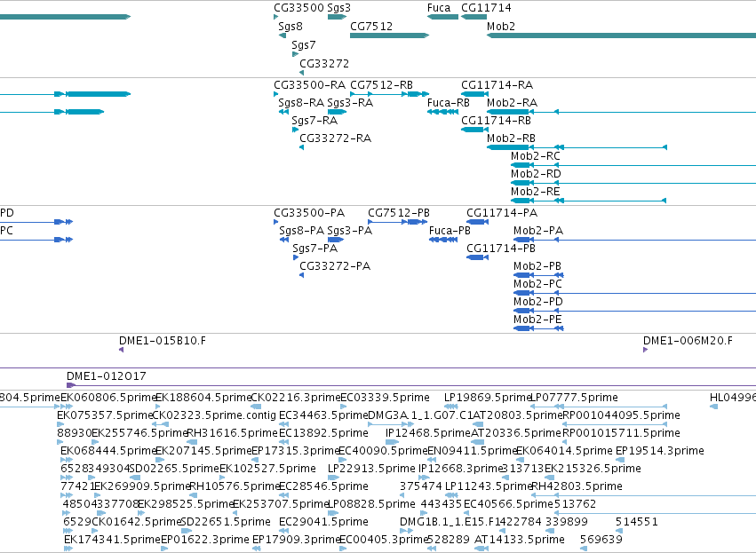Click protein Mob2-PA

point(538,231)
